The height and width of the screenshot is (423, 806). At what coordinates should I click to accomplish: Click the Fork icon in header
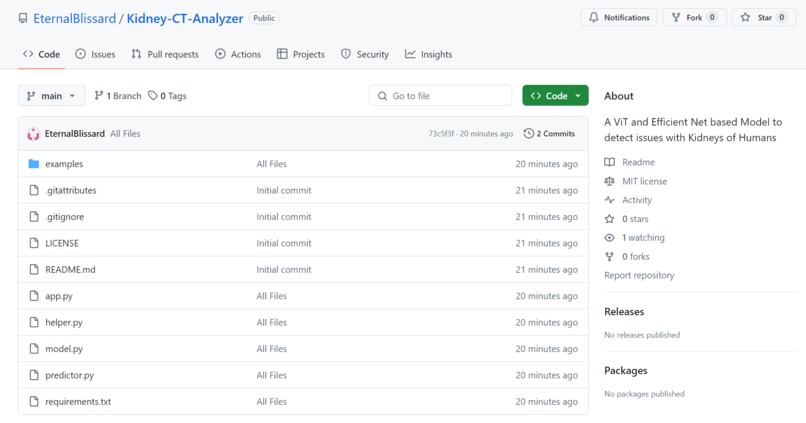tap(676, 17)
